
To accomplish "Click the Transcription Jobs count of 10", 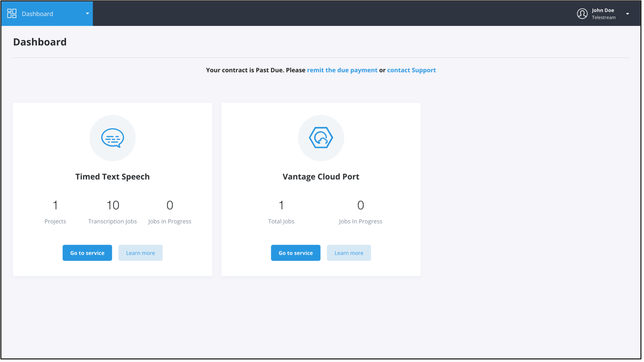I will (113, 205).
